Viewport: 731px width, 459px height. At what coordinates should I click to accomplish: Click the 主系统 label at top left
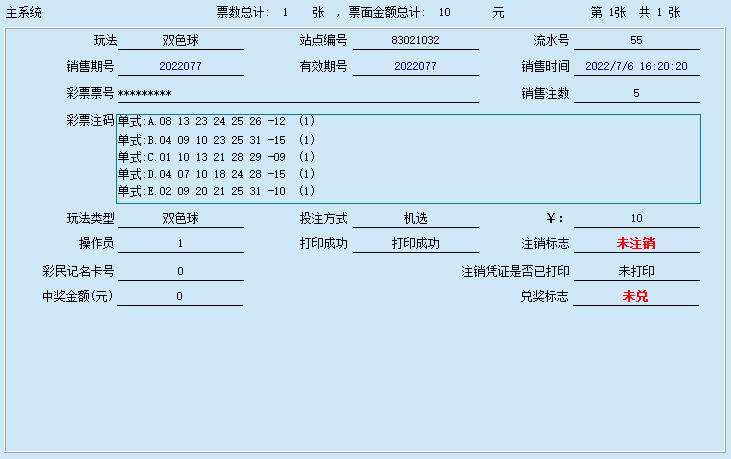pos(24,13)
